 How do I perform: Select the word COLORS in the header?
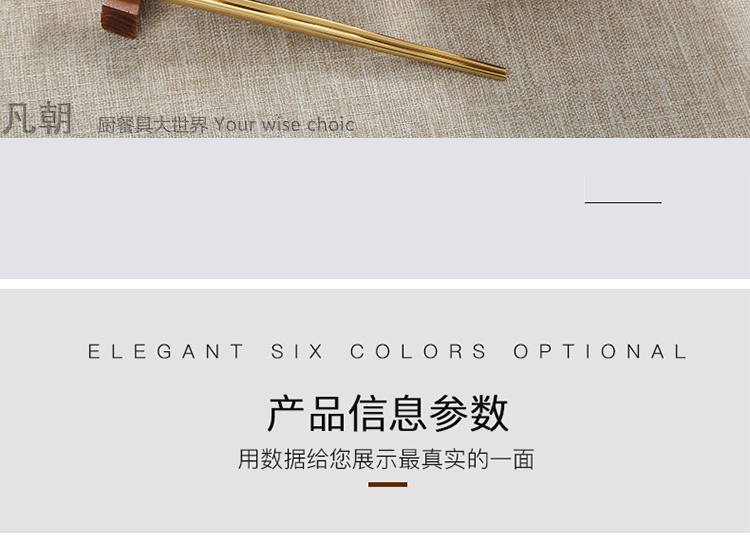pyautogui.click(x=418, y=351)
